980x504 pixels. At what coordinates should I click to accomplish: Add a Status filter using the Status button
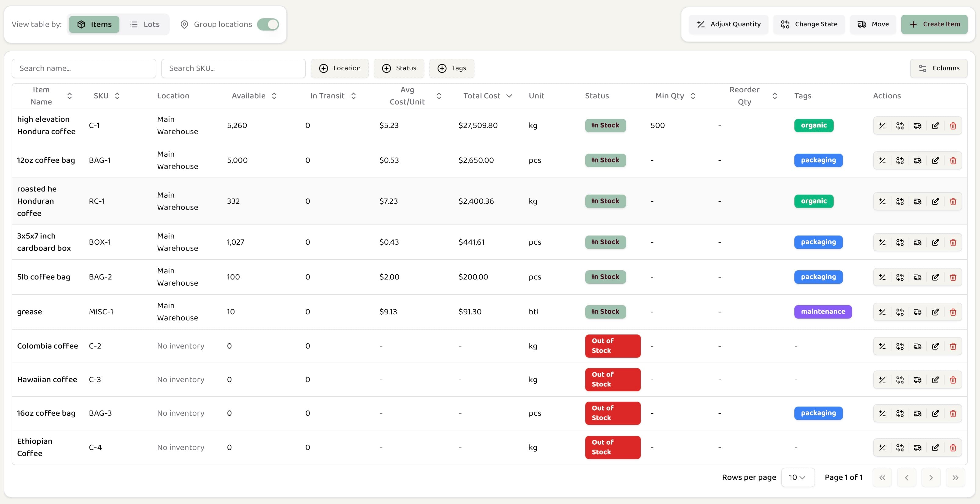coord(399,68)
